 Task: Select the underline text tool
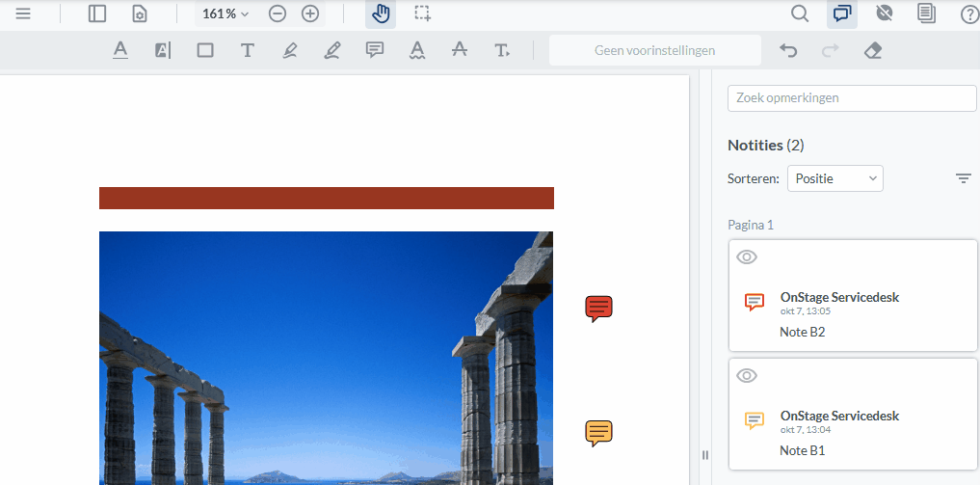(x=120, y=50)
